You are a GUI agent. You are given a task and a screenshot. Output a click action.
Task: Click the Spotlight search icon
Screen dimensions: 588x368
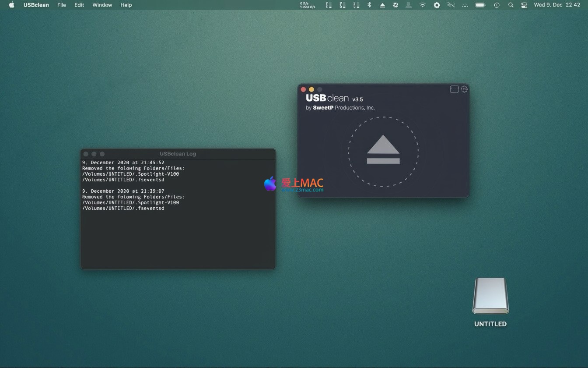pyautogui.click(x=511, y=5)
